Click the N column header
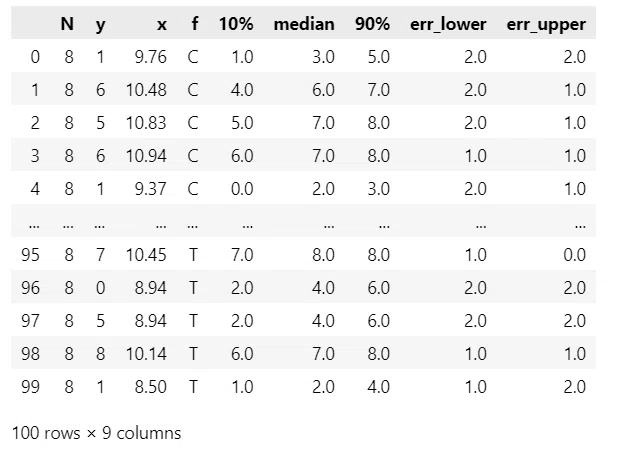629x461 pixels. pos(67,24)
